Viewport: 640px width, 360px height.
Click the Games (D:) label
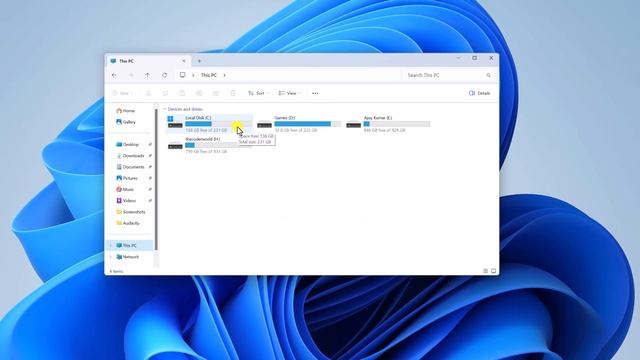click(284, 118)
